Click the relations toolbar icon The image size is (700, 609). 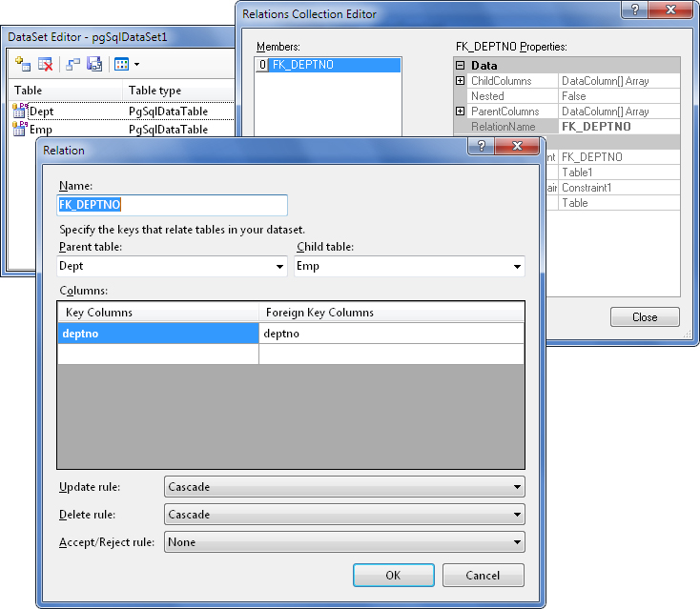[x=73, y=64]
